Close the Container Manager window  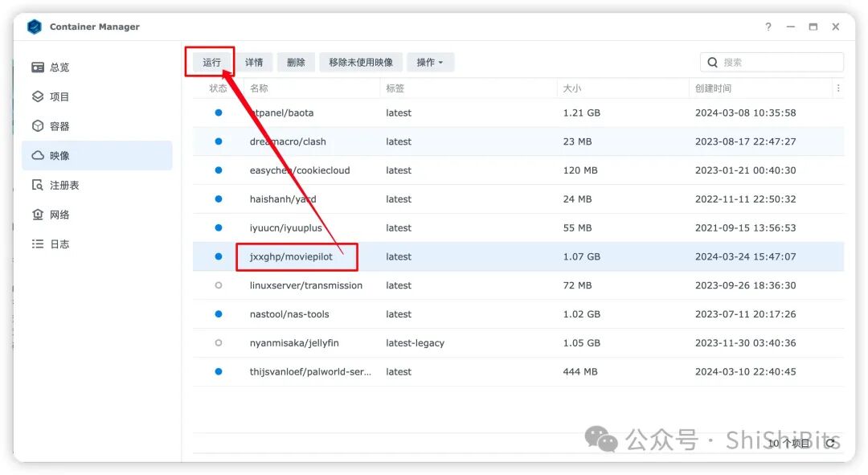point(836,27)
